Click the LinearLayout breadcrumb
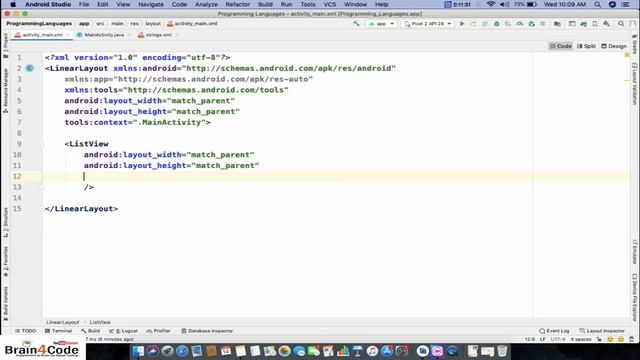The image size is (640, 360). 62,322
